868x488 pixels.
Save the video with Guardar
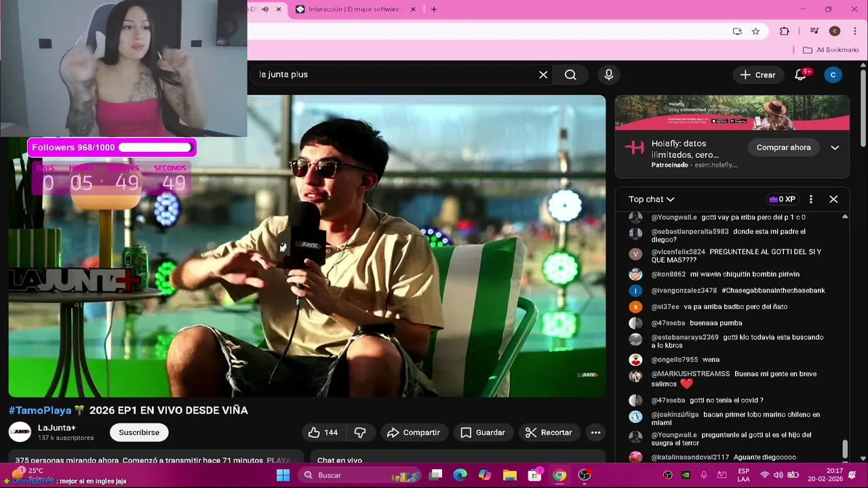click(x=483, y=432)
